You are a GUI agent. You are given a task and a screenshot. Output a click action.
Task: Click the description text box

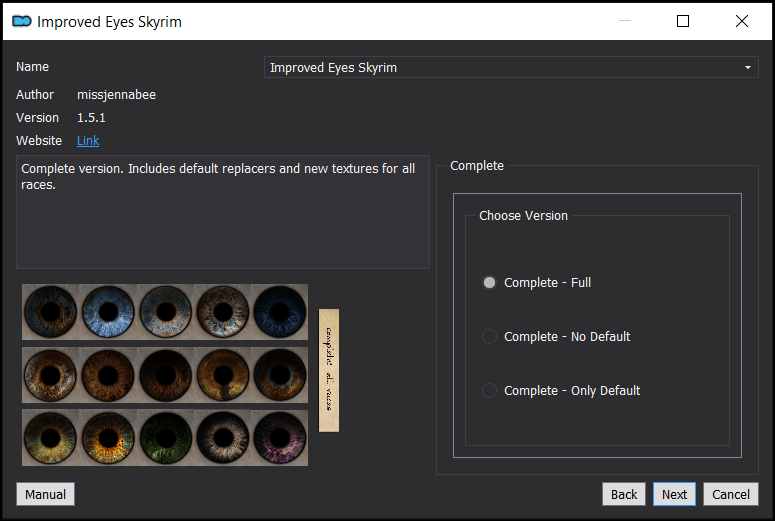click(223, 212)
